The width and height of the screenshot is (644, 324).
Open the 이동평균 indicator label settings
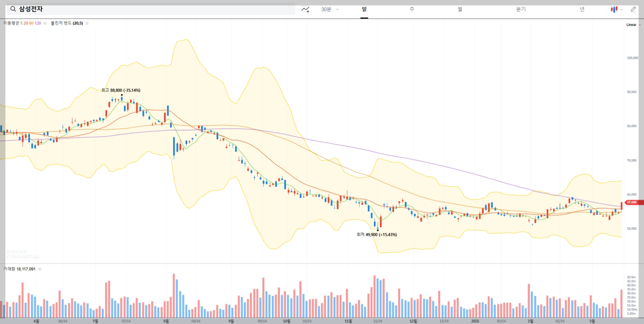(11, 23)
